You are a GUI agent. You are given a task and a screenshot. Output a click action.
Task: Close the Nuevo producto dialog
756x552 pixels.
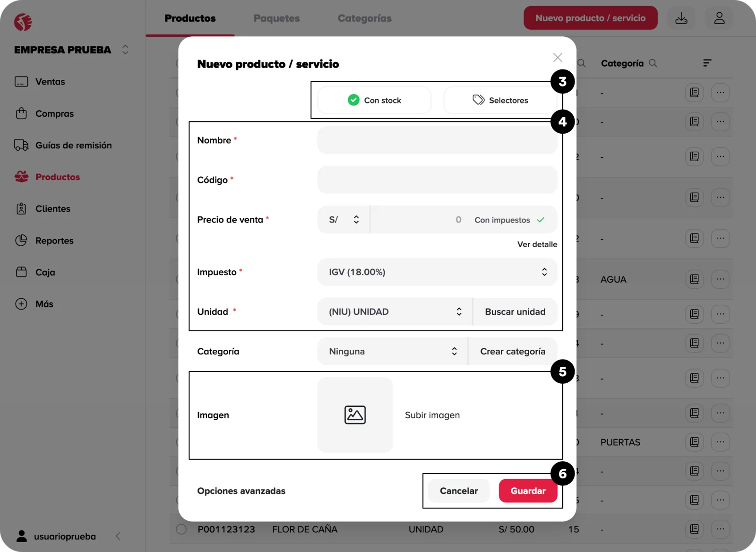[x=558, y=58]
